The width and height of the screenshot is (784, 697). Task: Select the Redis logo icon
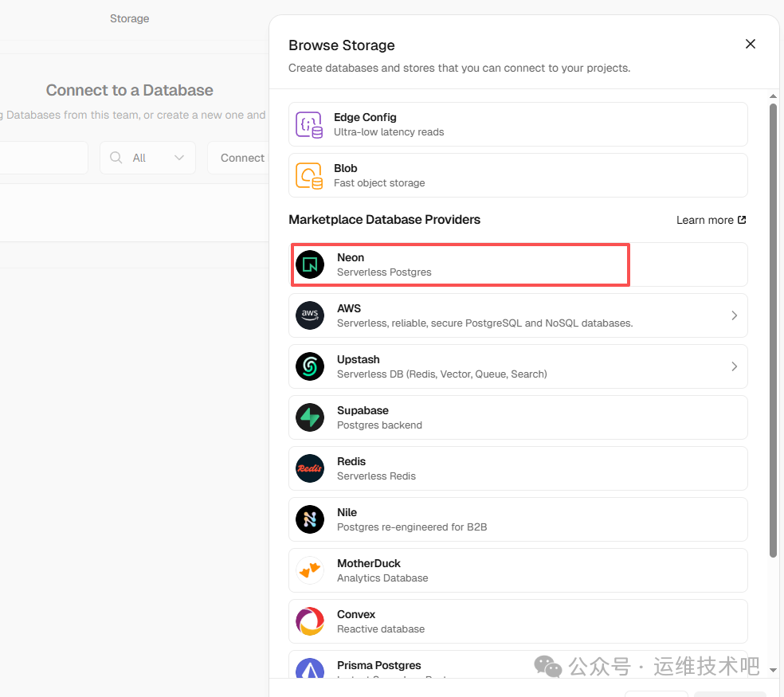[310, 468]
